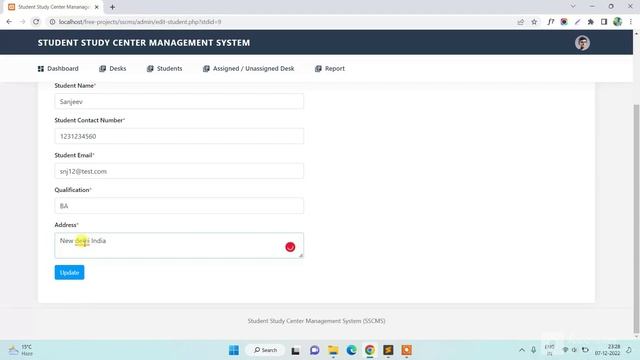Screen dimensions: 640x360
Task: Open the browser extensions puzzle icon
Action: coord(590,22)
